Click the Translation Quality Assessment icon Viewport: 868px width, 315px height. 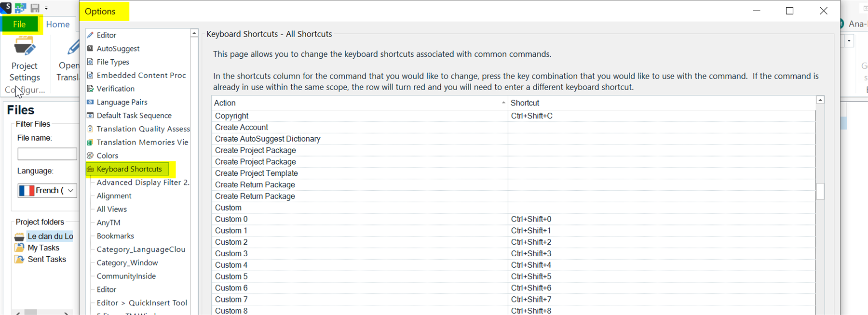90,129
